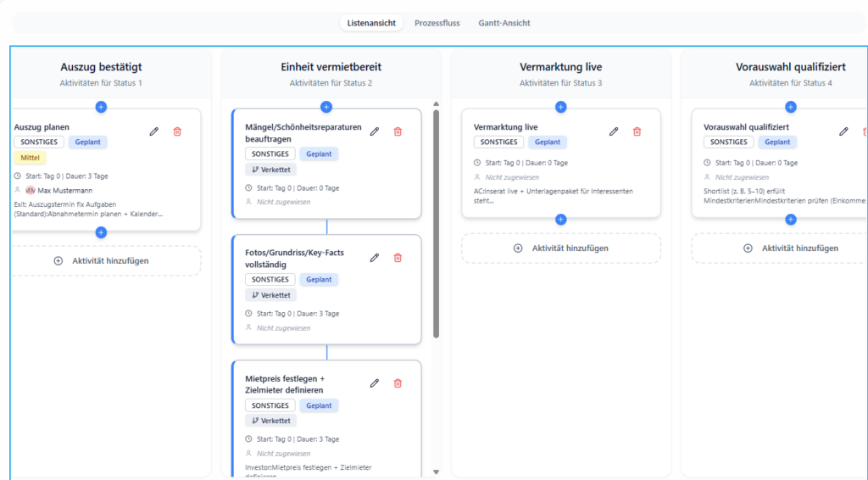Insert activity below the Auszug planen card
The image size is (868, 480).
[x=101, y=232]
